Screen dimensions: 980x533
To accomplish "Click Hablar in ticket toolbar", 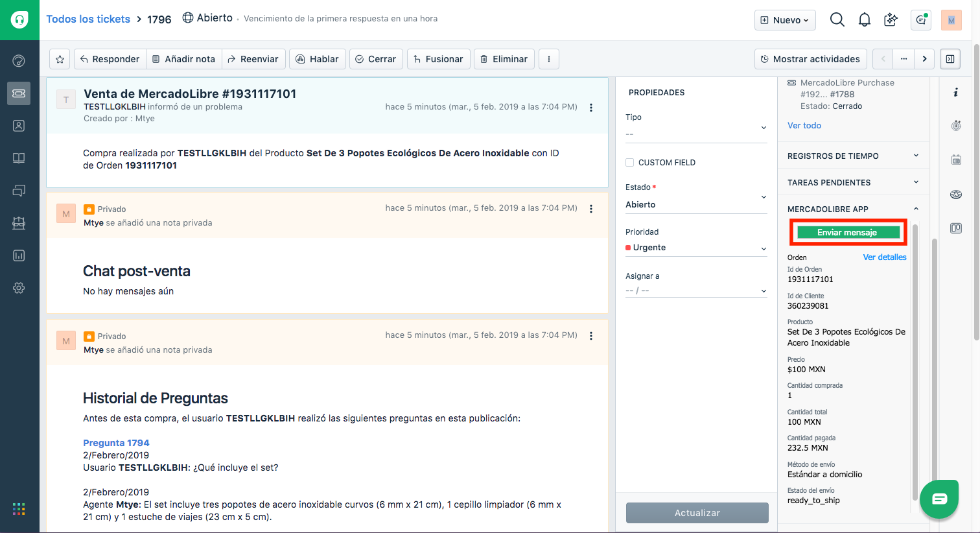I will (318, 59).
